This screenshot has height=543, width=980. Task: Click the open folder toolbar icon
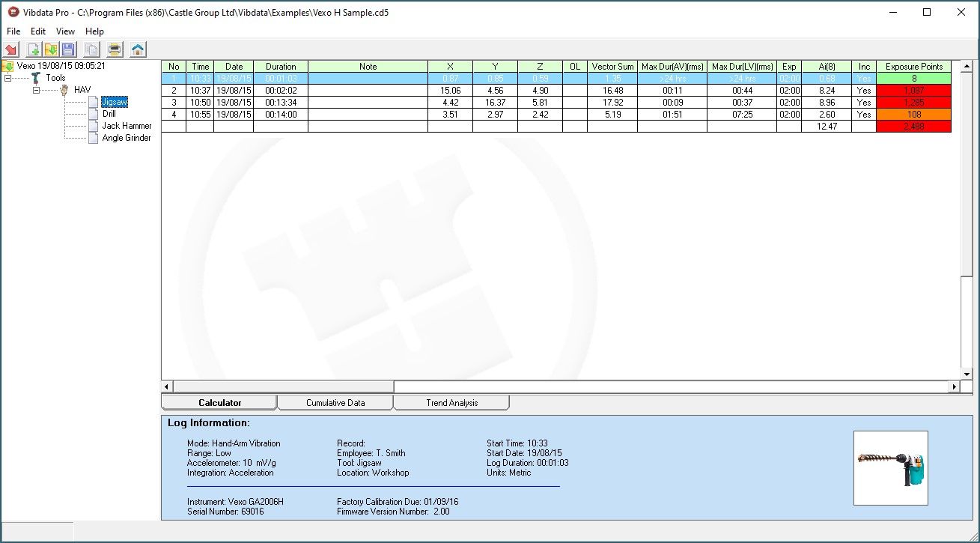[51, 50]
